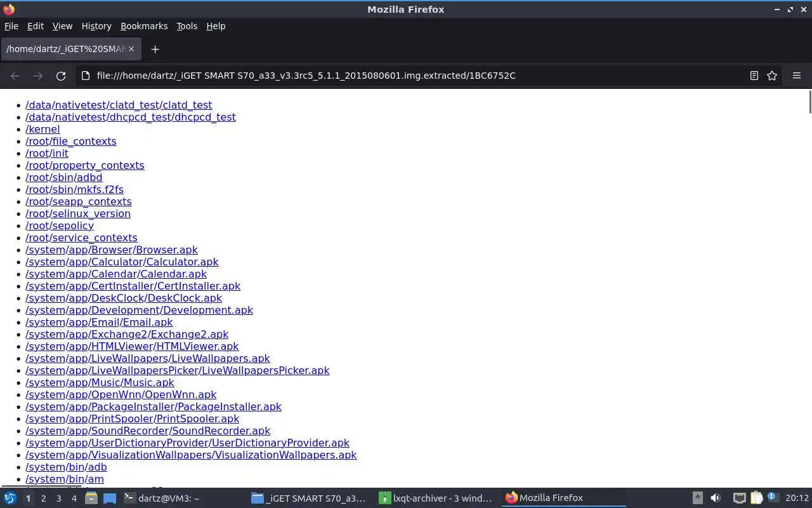Open the Help menu
The width and height of the screenshot is (812, 508).
tap(216, 26)
